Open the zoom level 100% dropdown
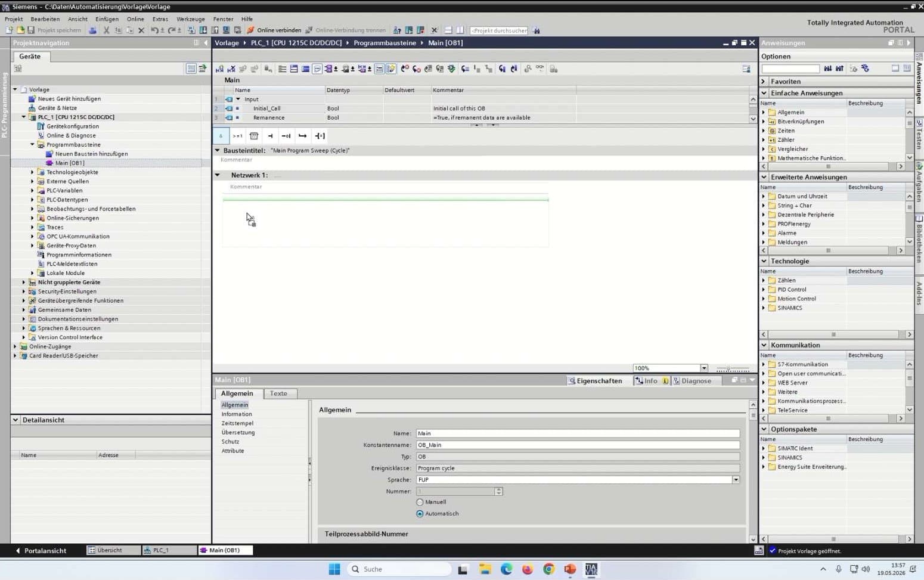The image size is (924, 580). tap(704, 368)
